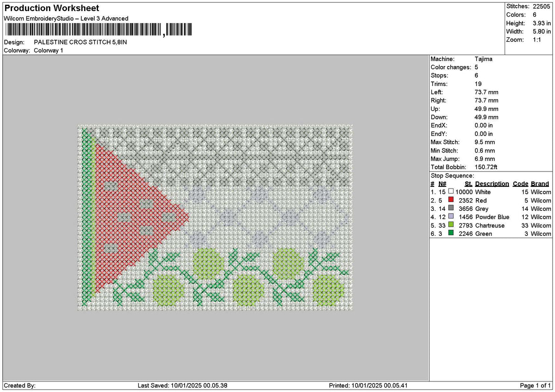
Task: Click the 'Last Saved: 10/01/2025 00.05.38' text
Action: pyautogui.click(x=183, y=386)
